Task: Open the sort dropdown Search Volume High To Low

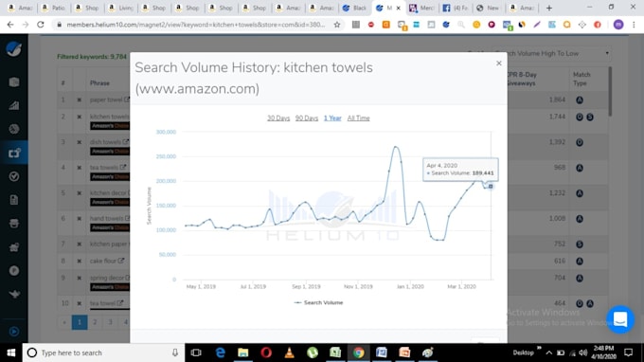Action: 551,53
